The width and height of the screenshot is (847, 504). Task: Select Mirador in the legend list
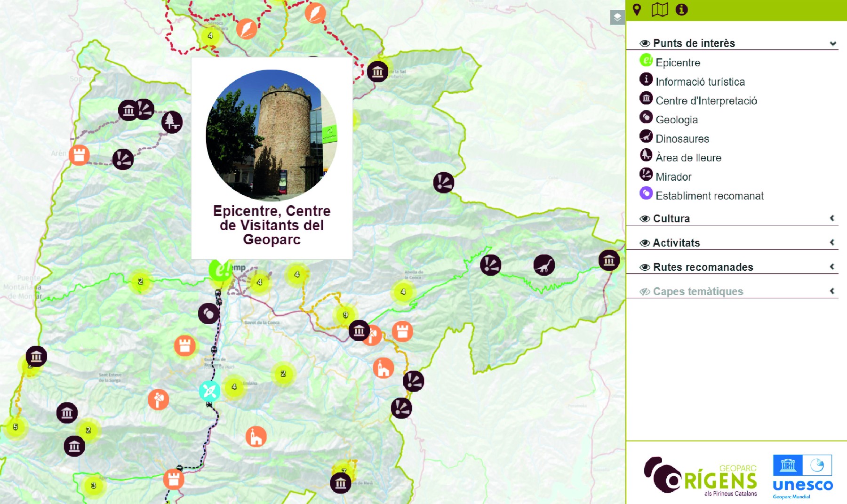click(673, 177)
